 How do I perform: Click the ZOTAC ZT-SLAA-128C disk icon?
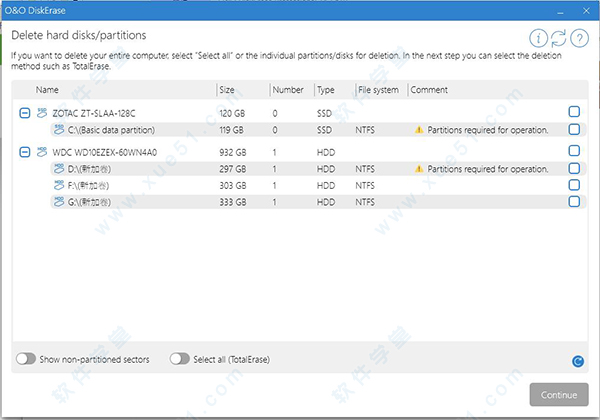(42, 112)
